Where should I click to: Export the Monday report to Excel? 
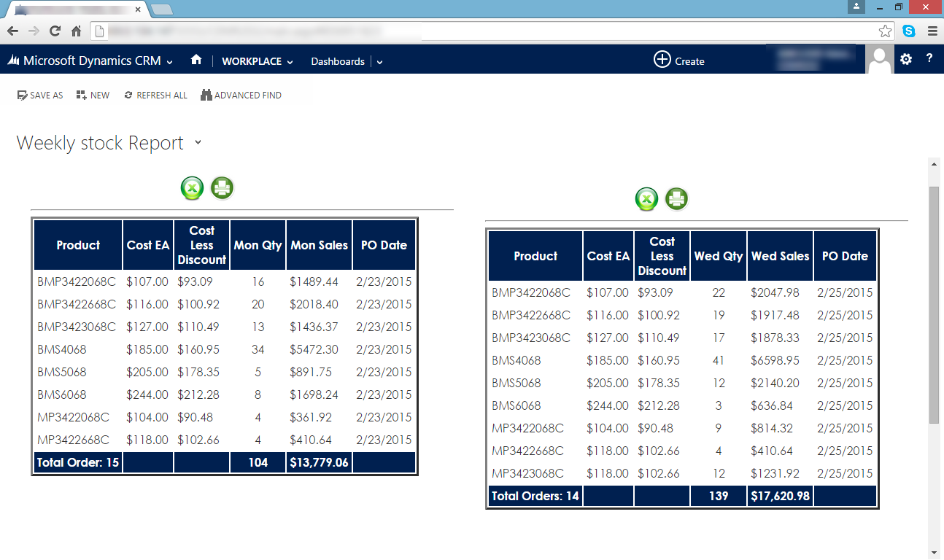193,188
